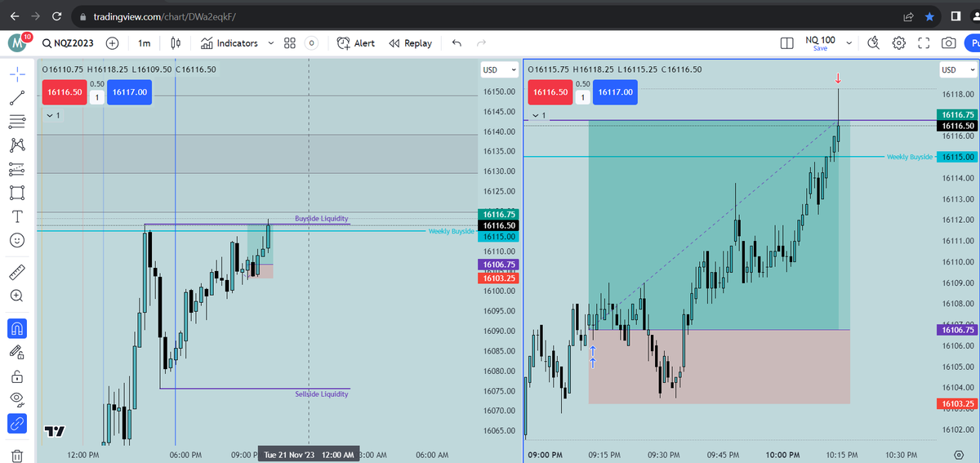980x463 pixels.
Task: Start bar Replay mode
Action: coord(410,43)
